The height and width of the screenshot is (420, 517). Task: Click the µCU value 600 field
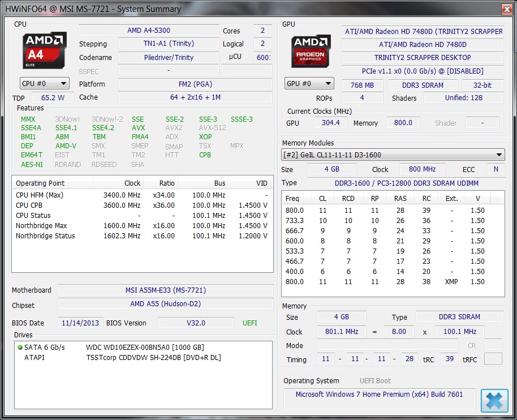(x=263, y=57)
